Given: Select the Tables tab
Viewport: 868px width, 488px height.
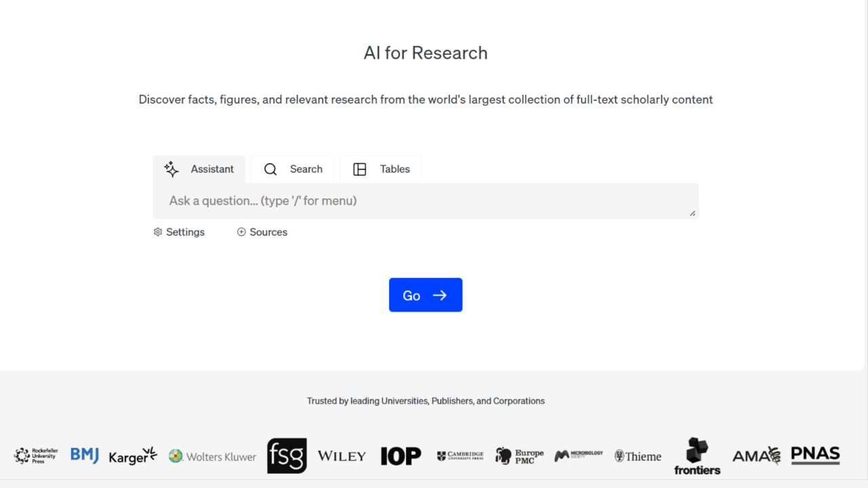Looking at the screenshot, I should click(x=381, y=169).
